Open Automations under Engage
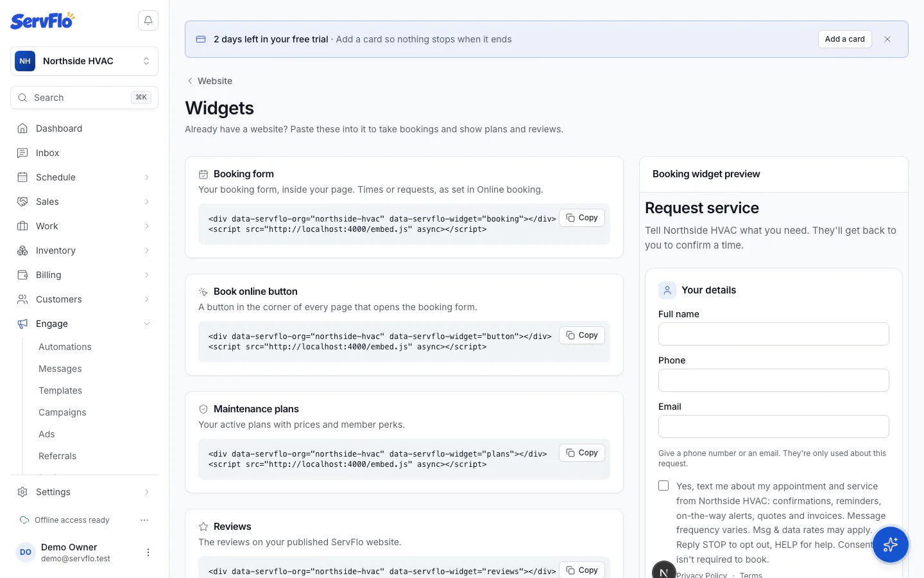 (x=65, y=347)
